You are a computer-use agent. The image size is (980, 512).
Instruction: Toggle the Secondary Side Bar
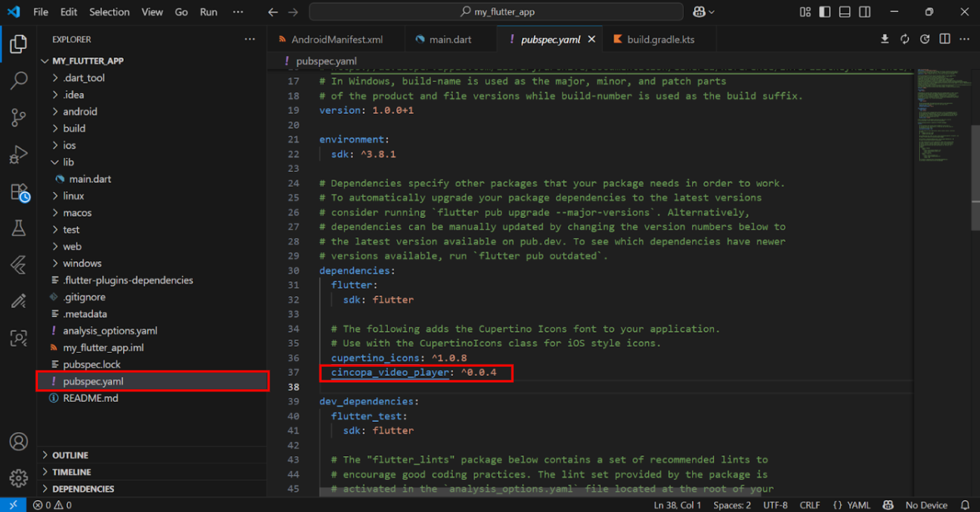865,12
